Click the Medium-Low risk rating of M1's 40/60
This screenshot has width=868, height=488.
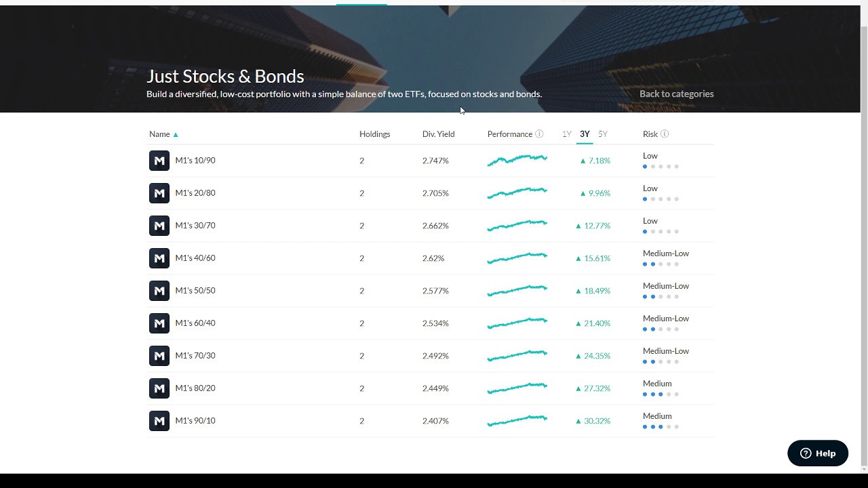[666, 253]
